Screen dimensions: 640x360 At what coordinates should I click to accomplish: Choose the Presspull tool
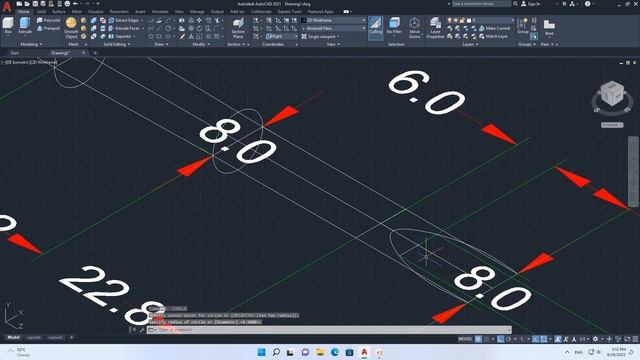coord(48,28)
